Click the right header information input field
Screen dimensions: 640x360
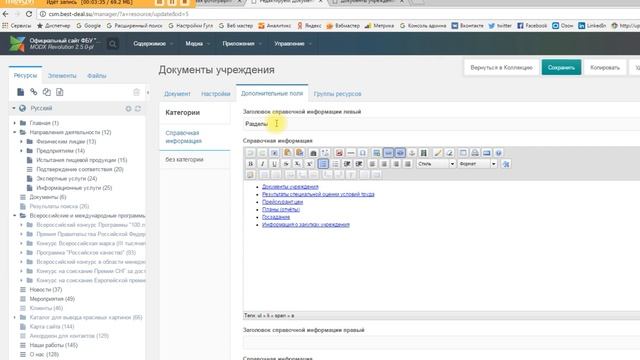pos(441,342)
